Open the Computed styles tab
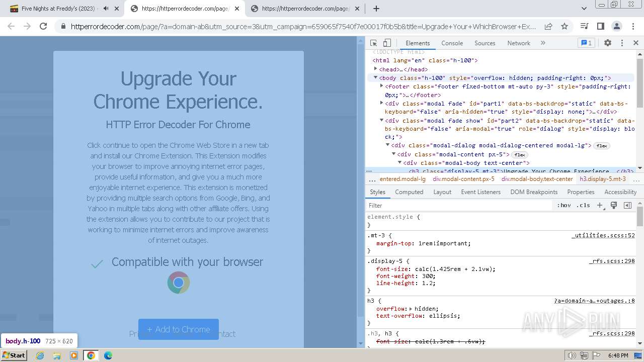The width and height of the screenshot is (644, 362). [409, 192]
